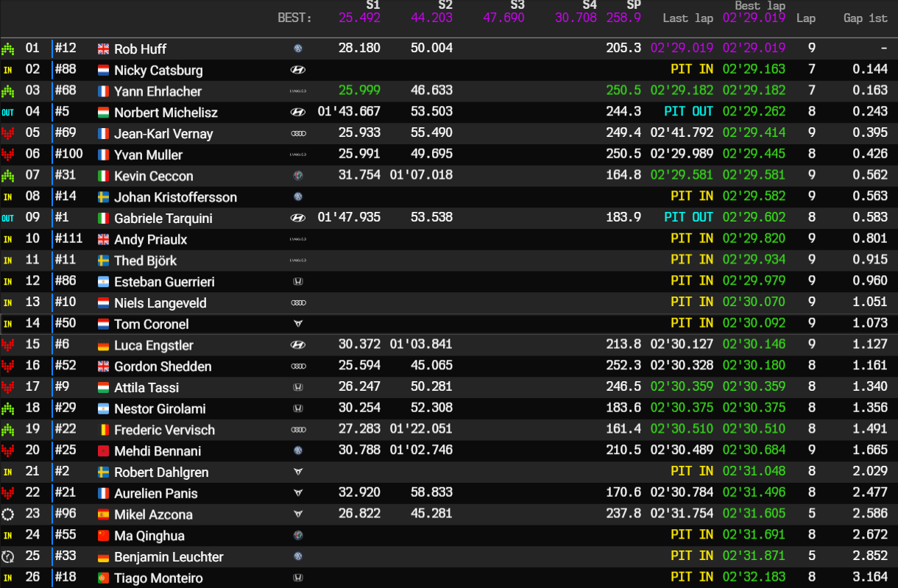Click the French flag next to Yvan Muller

(103, 155)
